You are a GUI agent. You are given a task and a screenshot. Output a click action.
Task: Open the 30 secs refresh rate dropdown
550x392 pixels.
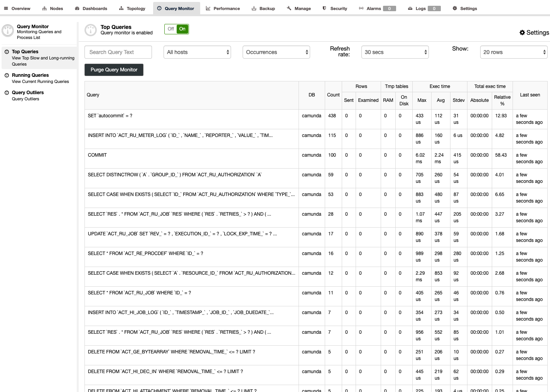395,52
